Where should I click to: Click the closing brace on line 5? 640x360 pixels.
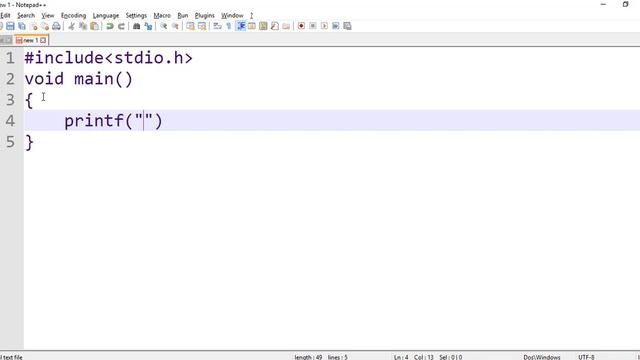29,142
